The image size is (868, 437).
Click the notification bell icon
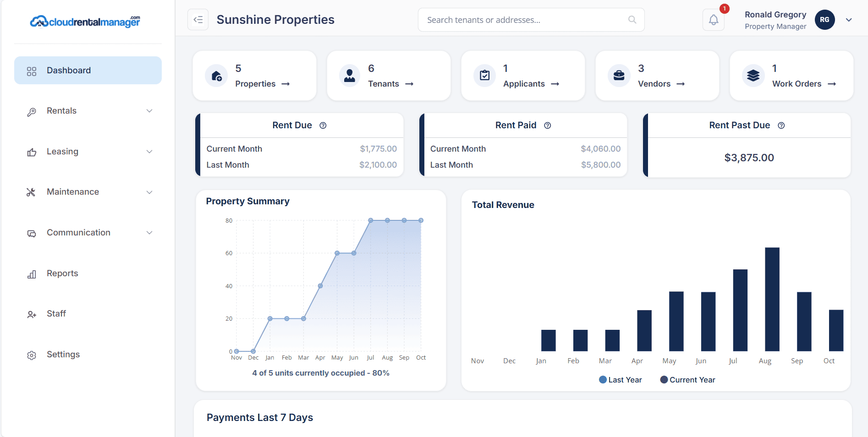[x=713, y=20]
